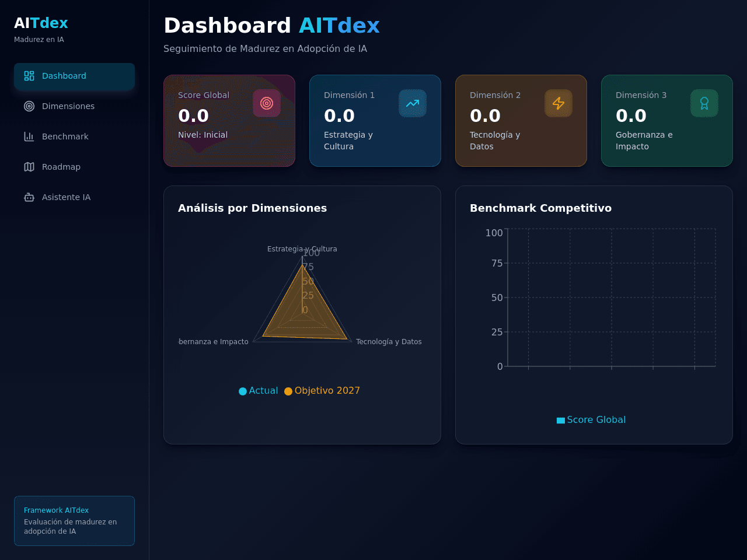Click the Benchmark Competitivo heading
Screen dimensions: 747x560
click(x=540, y=208)
